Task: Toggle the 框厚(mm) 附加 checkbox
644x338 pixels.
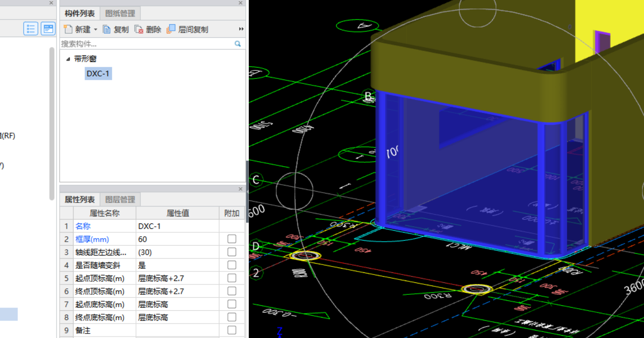Action: pos(232,239)
